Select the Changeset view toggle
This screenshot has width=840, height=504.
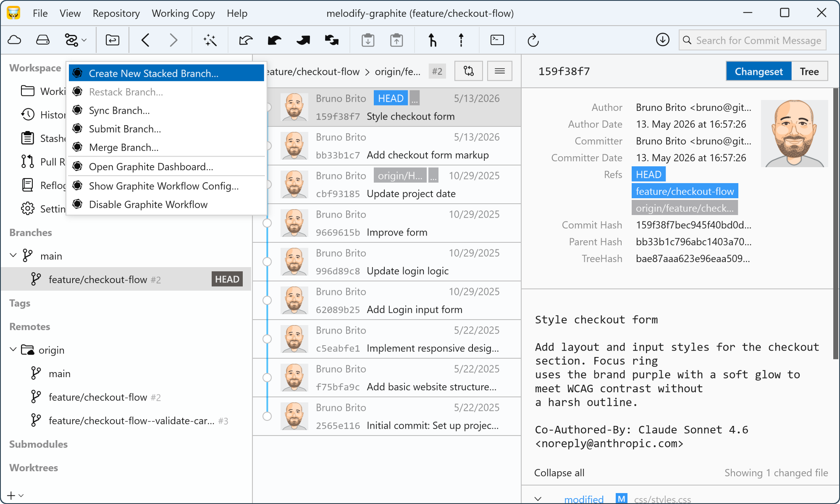pos(759,71)
